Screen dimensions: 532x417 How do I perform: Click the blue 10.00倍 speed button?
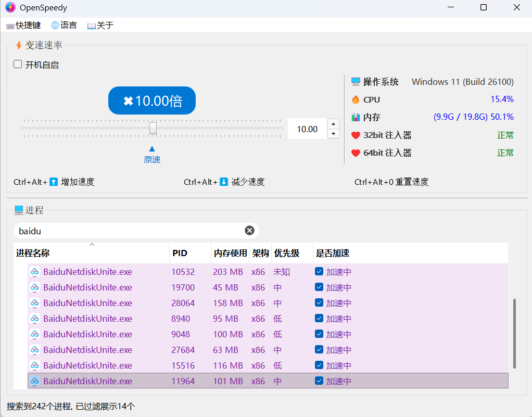point(152,100)
